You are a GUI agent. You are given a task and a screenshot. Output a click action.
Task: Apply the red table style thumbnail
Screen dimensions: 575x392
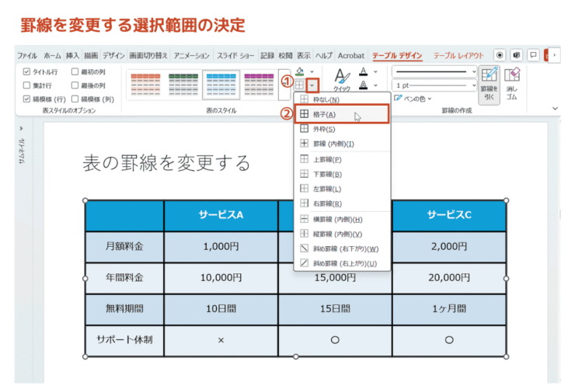pos(145,85)
